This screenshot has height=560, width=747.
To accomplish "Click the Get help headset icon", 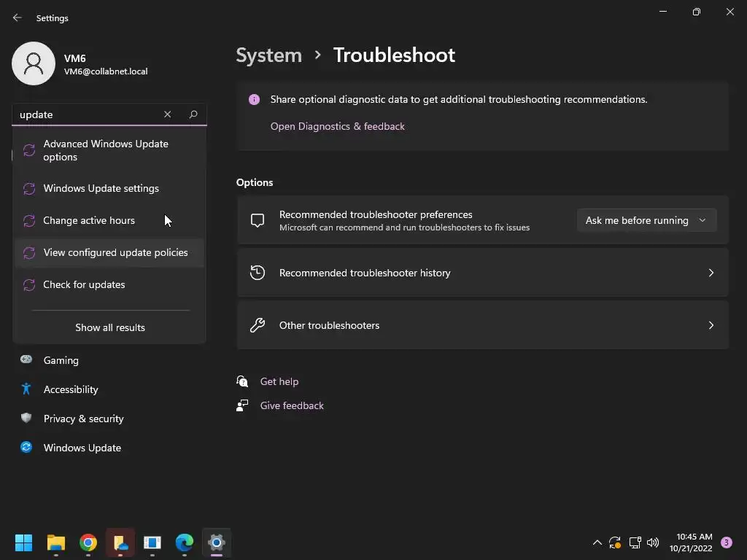I will [x=242, y=381].
